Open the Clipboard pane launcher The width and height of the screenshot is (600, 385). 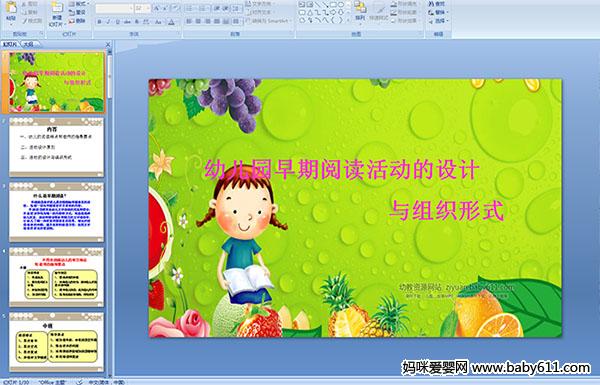pyautogui.click(x=41, y=34)
